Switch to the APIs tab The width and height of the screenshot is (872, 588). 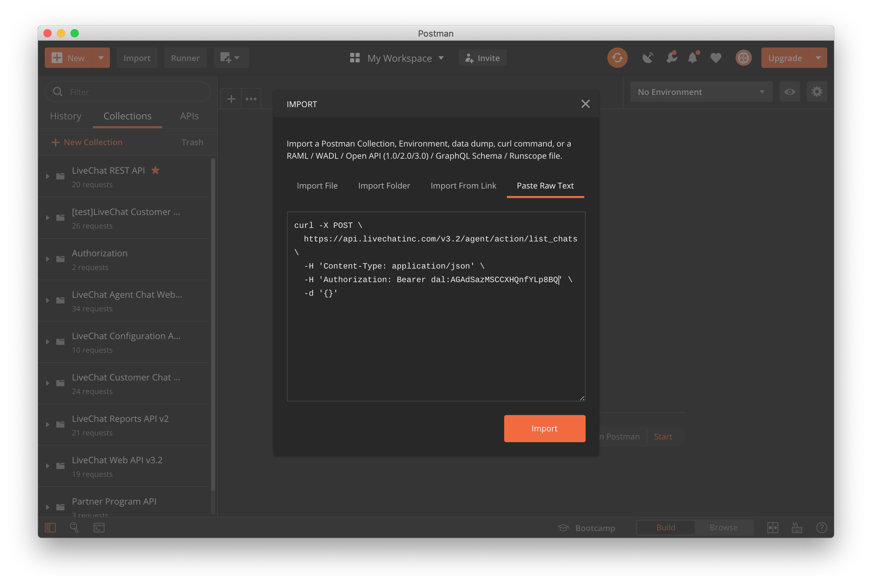[189, 116]
